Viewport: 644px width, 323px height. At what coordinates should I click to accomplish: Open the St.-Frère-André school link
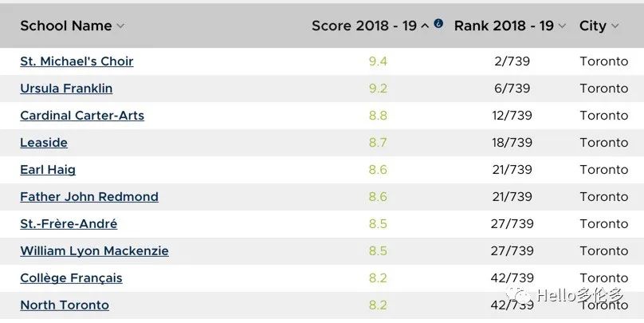[x=69, y=224]
